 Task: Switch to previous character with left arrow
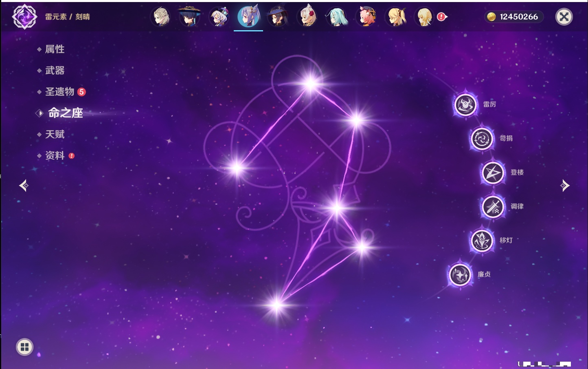pos(24,186)
